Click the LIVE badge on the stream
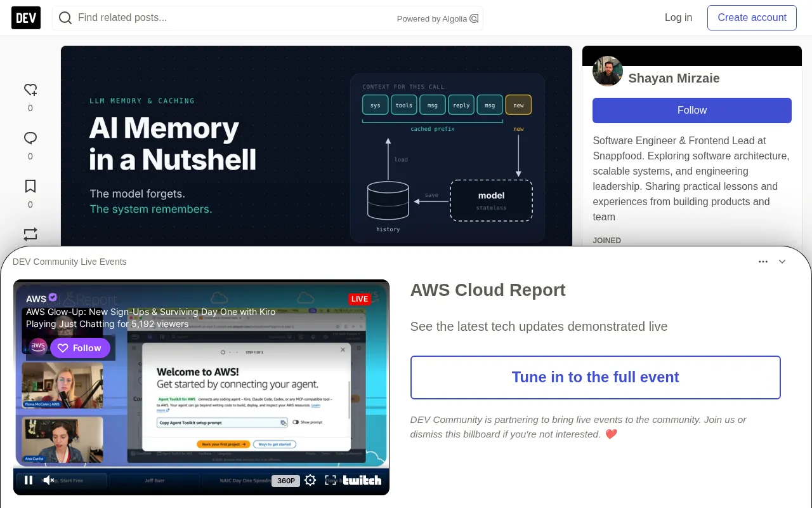 tap(360, 299)
